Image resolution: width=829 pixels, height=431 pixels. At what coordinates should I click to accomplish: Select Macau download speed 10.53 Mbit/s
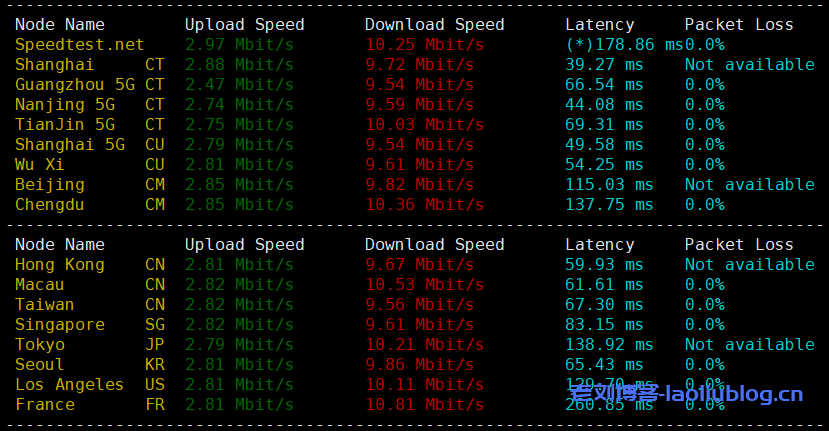click(x=425, y=285)
